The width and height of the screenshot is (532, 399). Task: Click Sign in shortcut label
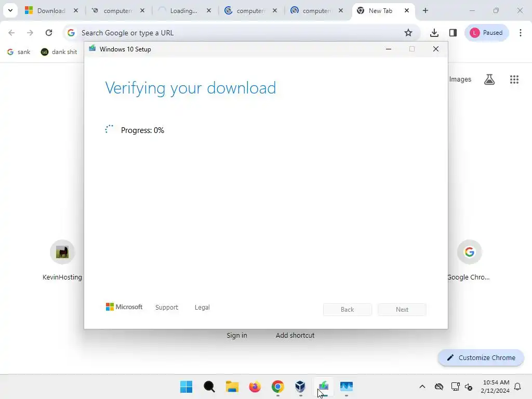click(237, 335)
